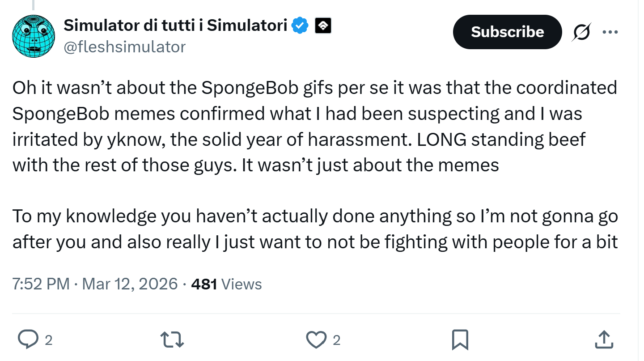
Task: View the 481 Views analytics
Action: click(226, 284)
